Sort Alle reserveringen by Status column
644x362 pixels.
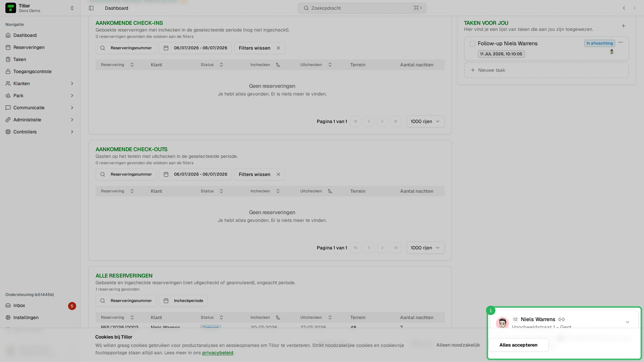tap(212, 318)
